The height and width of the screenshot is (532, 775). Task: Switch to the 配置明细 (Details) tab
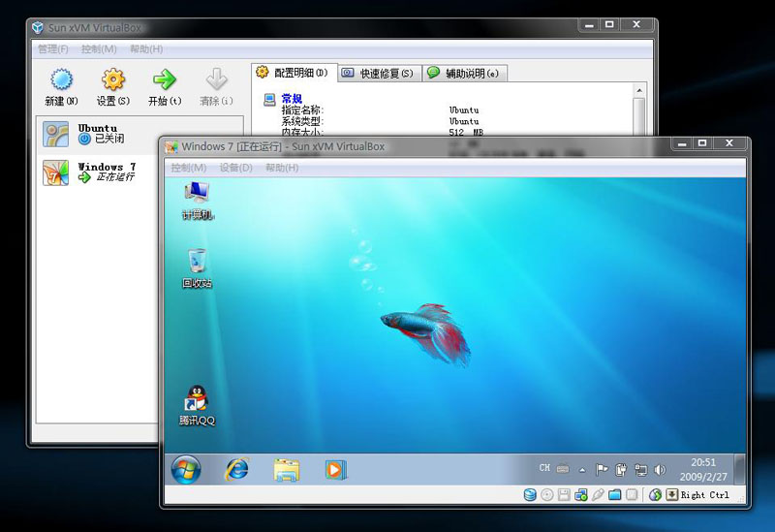pyautogui.click(x=294, y=73)
